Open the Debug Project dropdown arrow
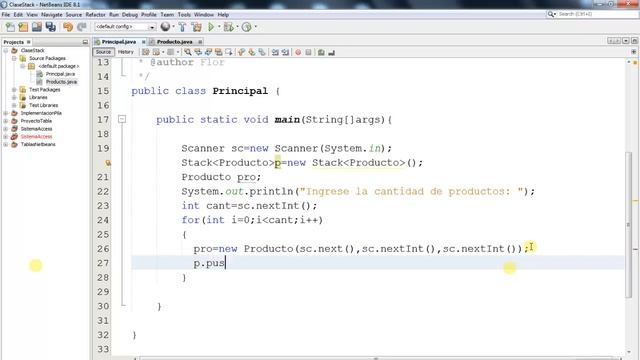Image resolution: width=640 pixels, height=360 pixels. pos(237,27)
